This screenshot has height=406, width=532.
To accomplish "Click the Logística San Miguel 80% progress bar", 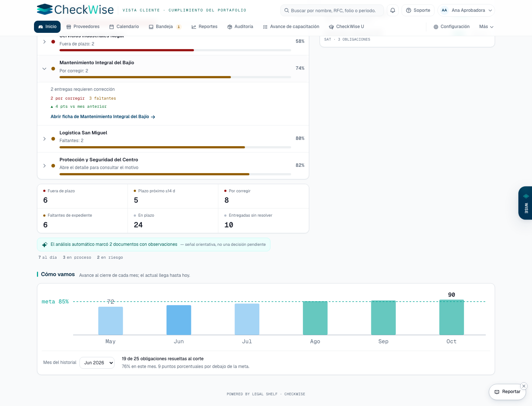I will [x=175, y=147].
